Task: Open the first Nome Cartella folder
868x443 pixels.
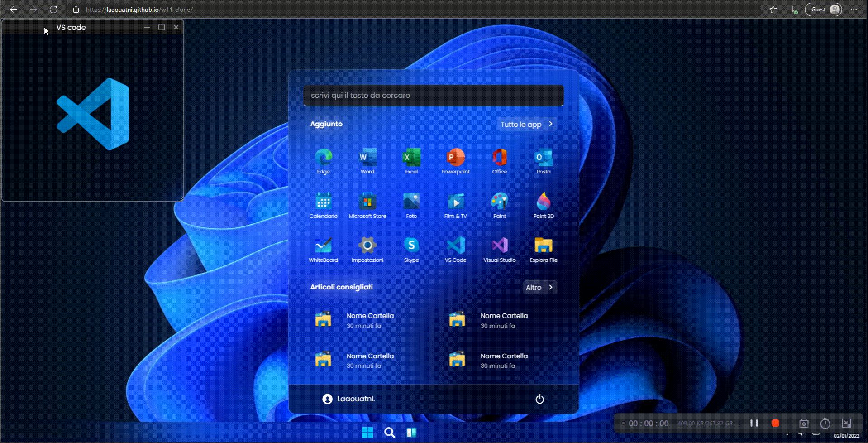Action: (x=355, y=320)
